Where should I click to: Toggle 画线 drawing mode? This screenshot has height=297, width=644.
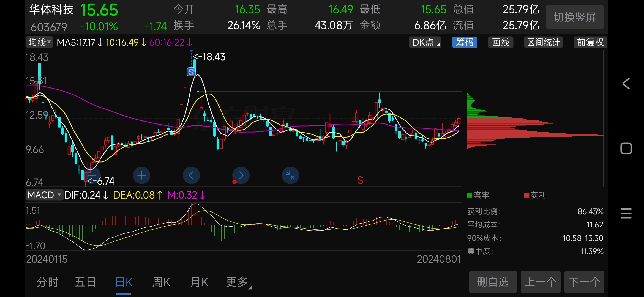coord(501,42)
